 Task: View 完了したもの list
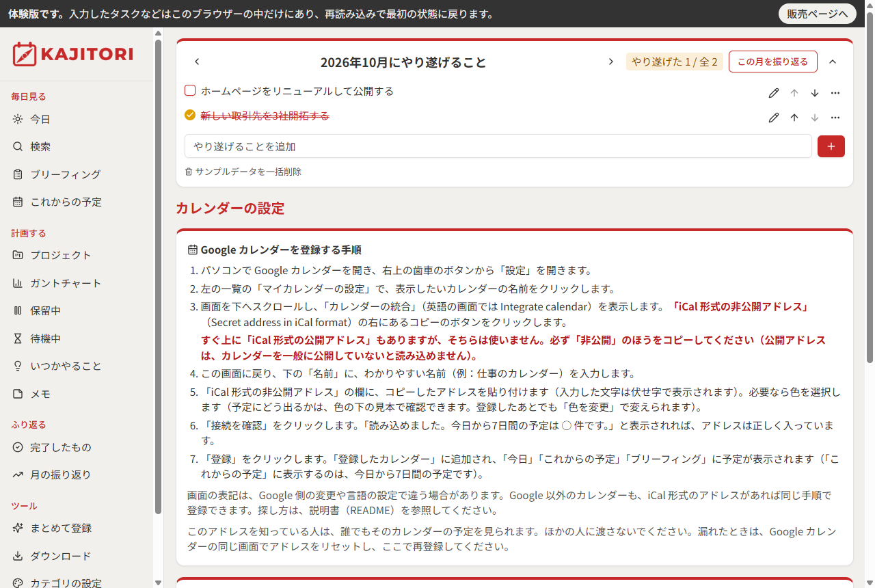(x=60, y=447)
